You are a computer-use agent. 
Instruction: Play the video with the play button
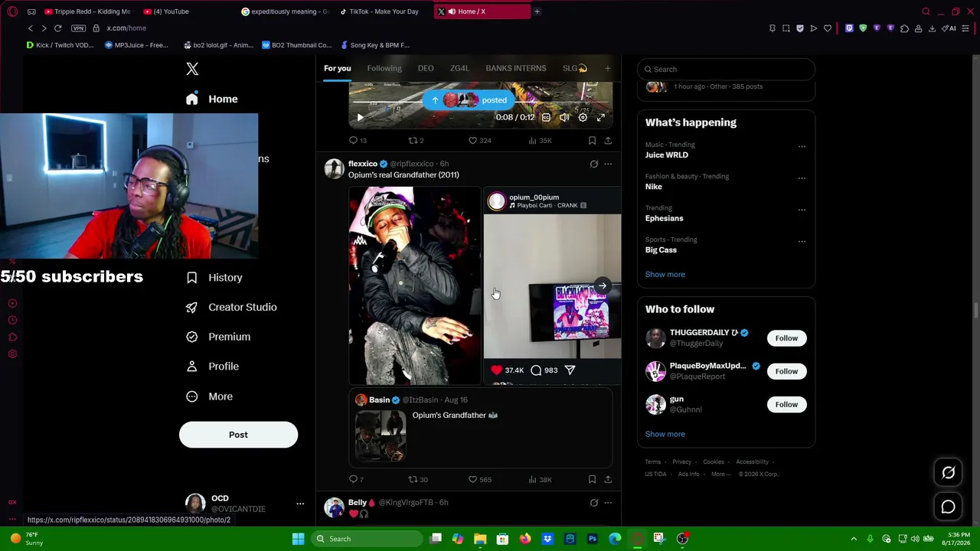(x=360, y=117)
